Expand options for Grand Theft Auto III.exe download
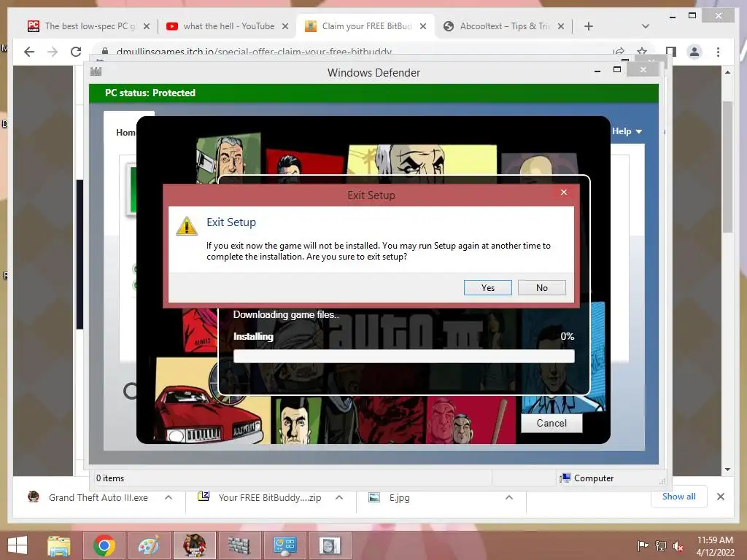The width and height of the screenshot is (747, 560). click(x=169, y=497)
